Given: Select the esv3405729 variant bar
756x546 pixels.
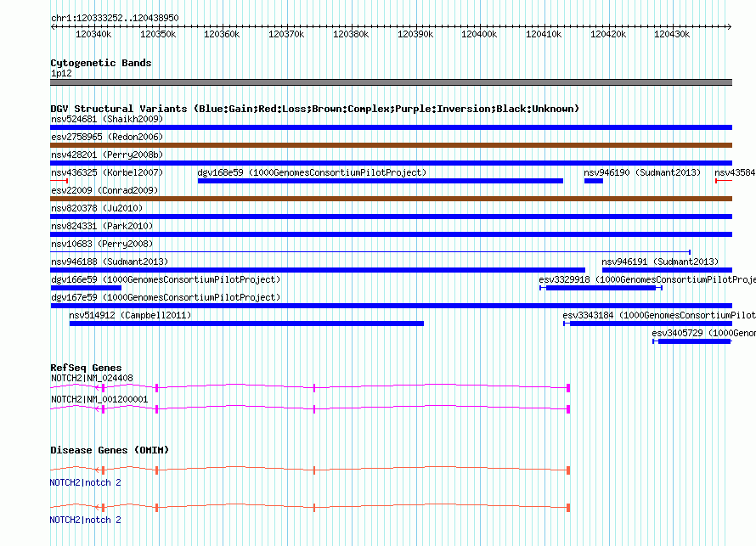Looking at the screenshot, I should point(694,341).
